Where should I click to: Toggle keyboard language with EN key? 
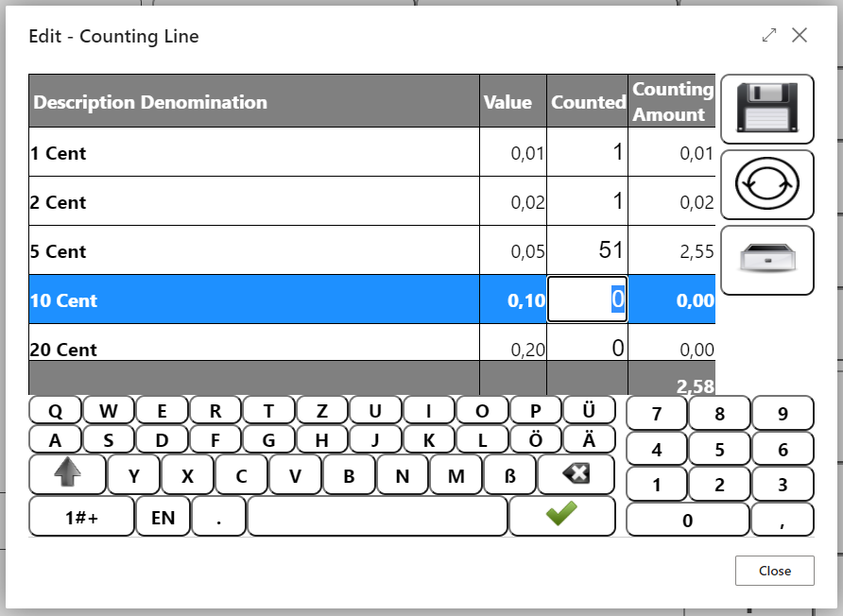coord(163,517)
